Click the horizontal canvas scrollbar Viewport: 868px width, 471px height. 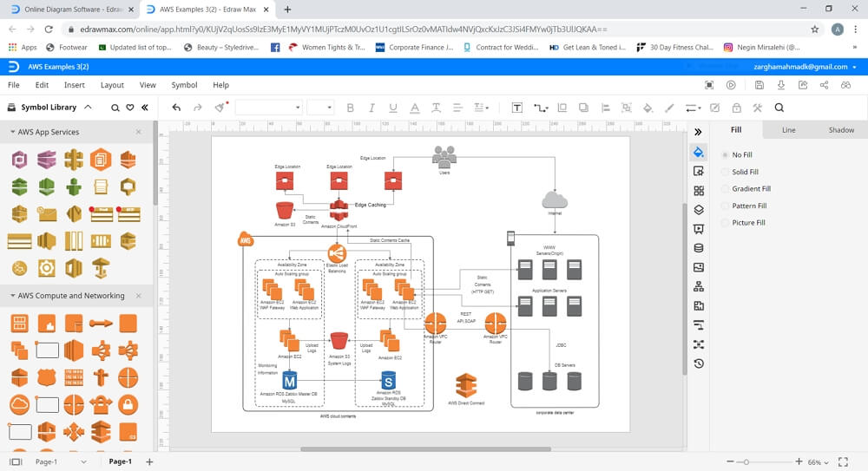click(x=425, y=448)
